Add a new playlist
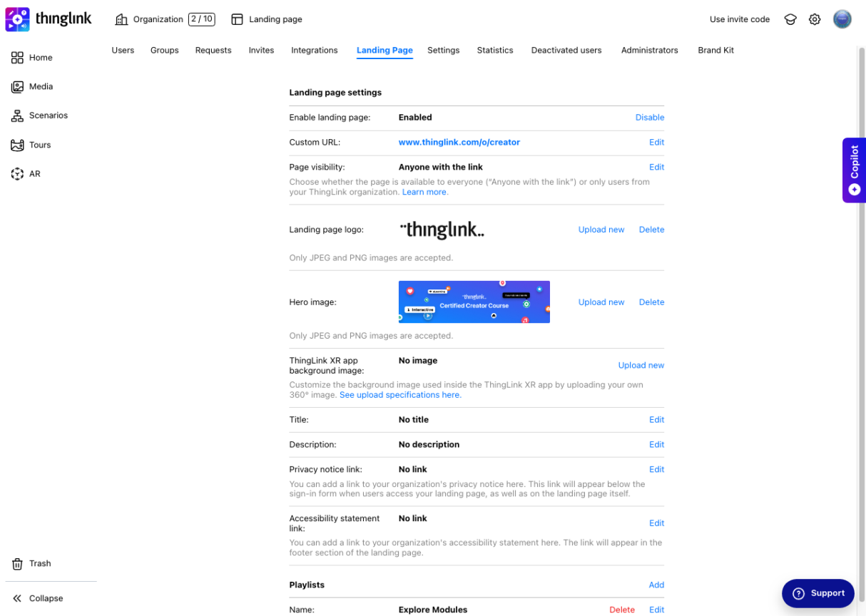Image resolution: width=866 pixels, height=616 pixels. tap(656, 585)
